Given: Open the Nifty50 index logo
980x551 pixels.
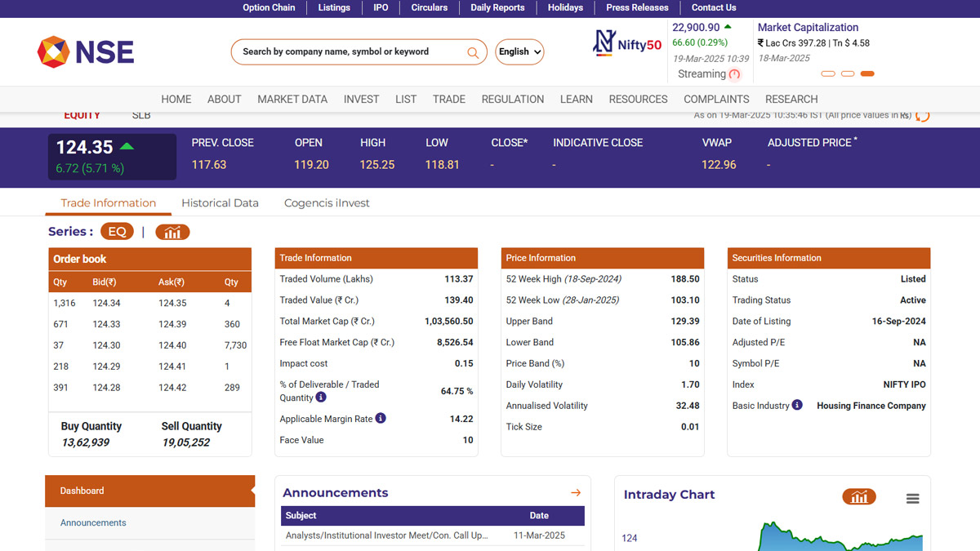Looking at the screenshot, I should [x=626, y=43].
